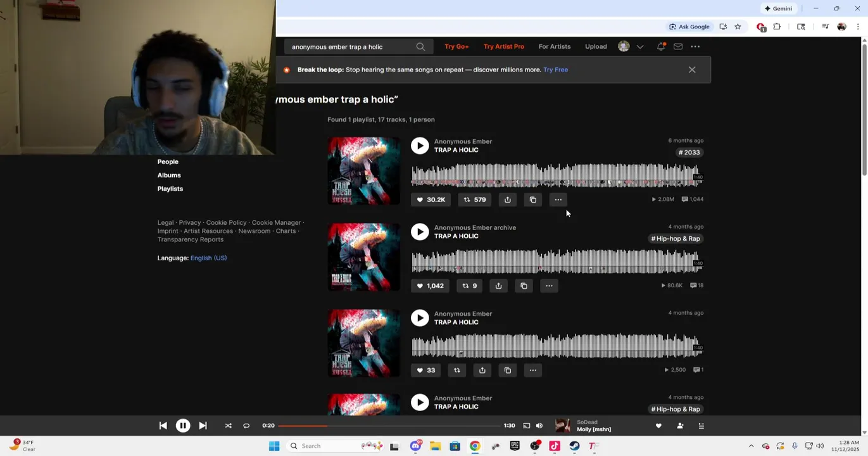The image size is (868, 456).
Task: Click the Try Free link
Action: tap(555, 70)
